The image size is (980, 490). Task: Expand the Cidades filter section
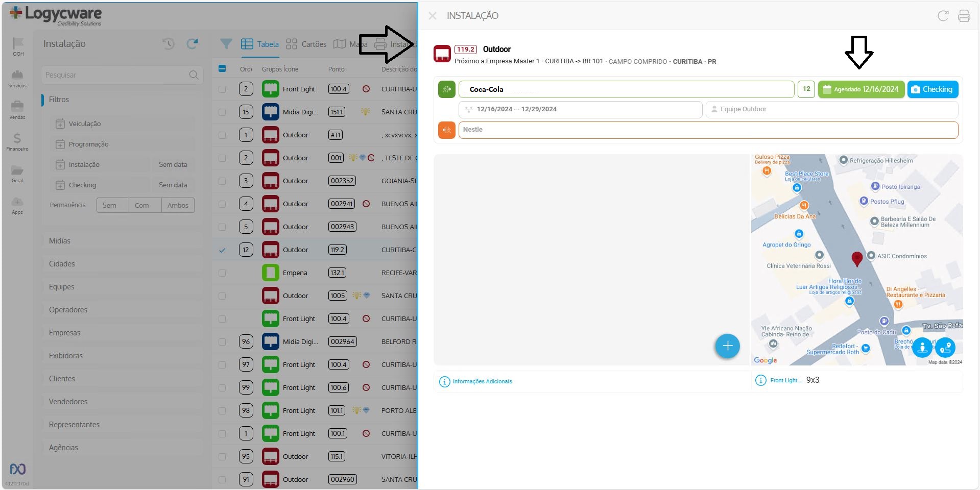click(123, 264)
